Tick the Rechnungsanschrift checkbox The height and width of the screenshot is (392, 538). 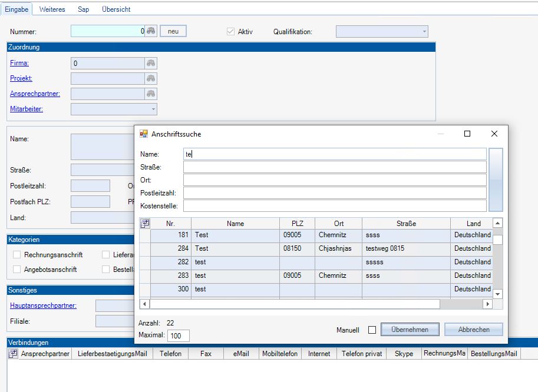[x=17, y=255]
